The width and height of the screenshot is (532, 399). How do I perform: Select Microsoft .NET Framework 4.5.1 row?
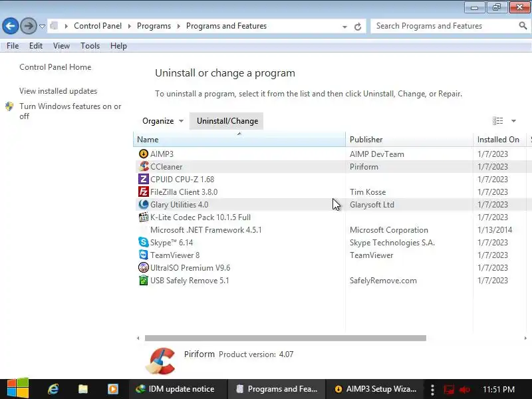[x=331, y=230]
